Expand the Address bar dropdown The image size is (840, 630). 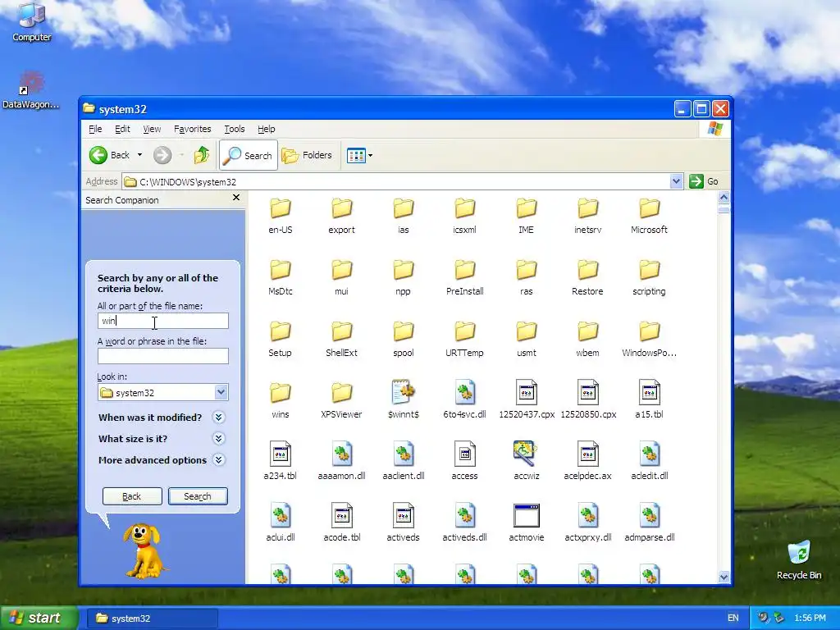coord(676,181)
